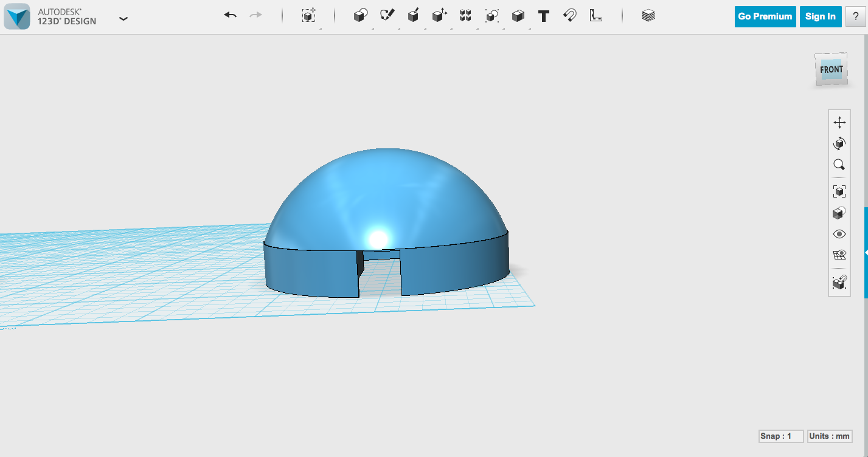Open the Text tool

point(543,16)
